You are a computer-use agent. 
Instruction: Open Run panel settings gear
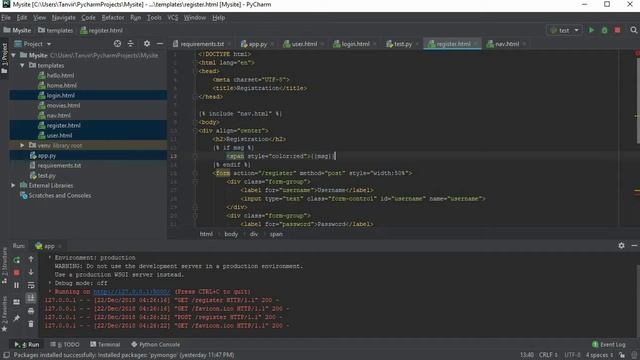[621, 246]
